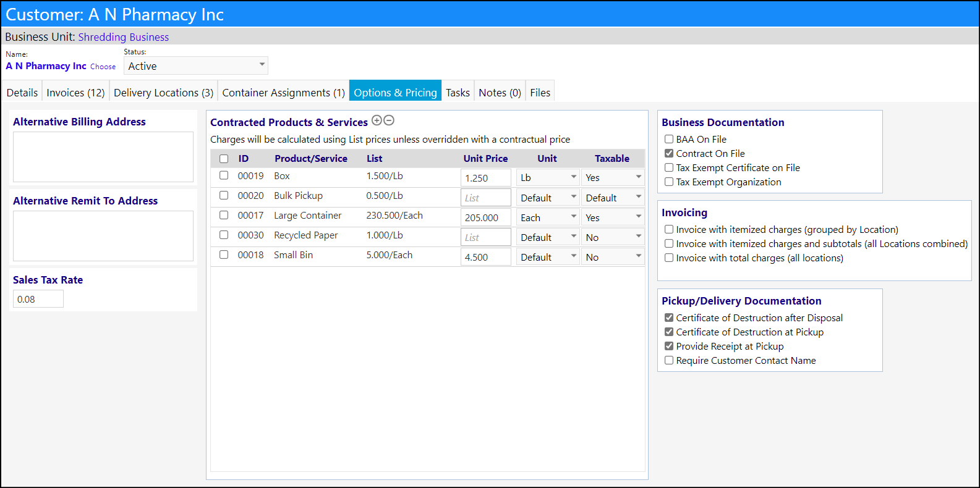The width and height of the screenshot is (980, 488).
Task: Check Tax Exempt Organization
Action: pyautogui.click(x=669, y=182)
